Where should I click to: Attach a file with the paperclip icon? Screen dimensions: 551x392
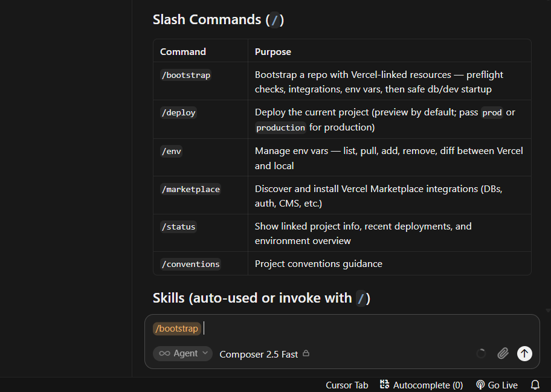(x=503, y=353)
